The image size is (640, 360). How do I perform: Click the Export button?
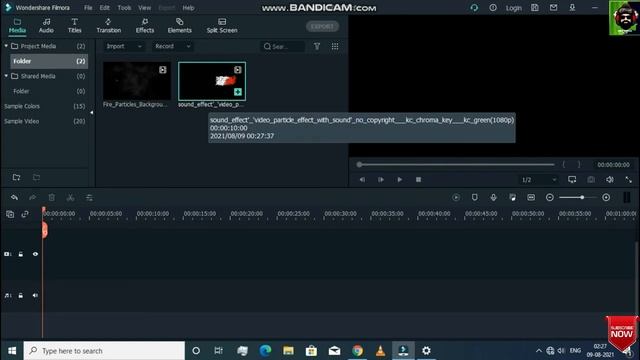(322, 26)
